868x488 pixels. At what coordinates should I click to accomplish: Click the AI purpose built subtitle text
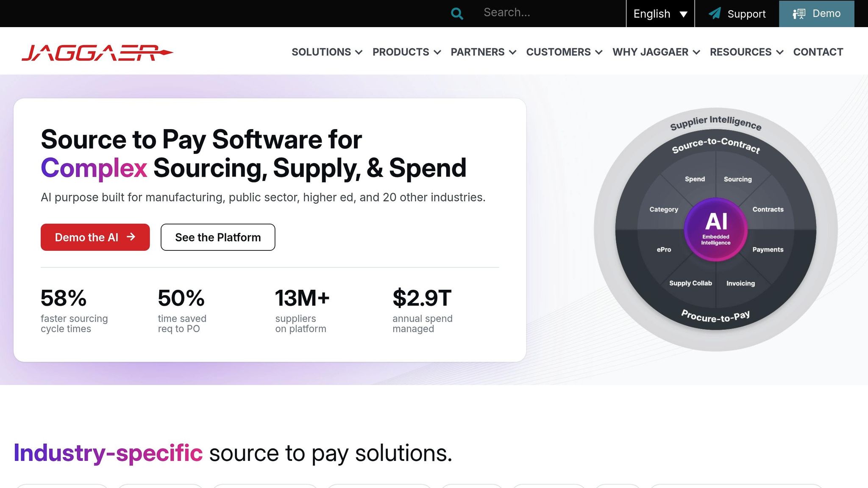click(x=263, y=197)
